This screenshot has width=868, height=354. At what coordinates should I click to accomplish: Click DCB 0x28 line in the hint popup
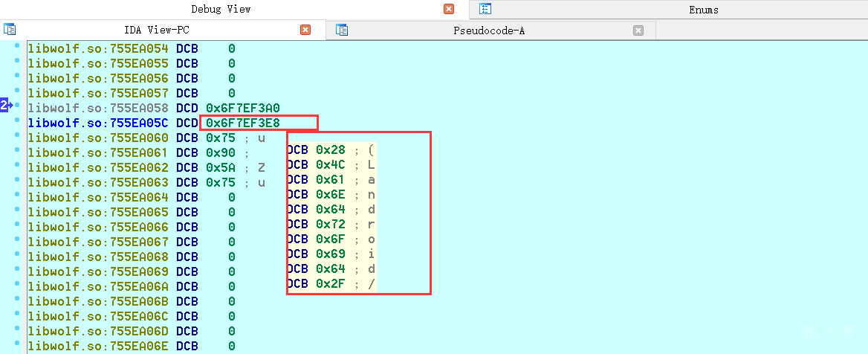331,149
